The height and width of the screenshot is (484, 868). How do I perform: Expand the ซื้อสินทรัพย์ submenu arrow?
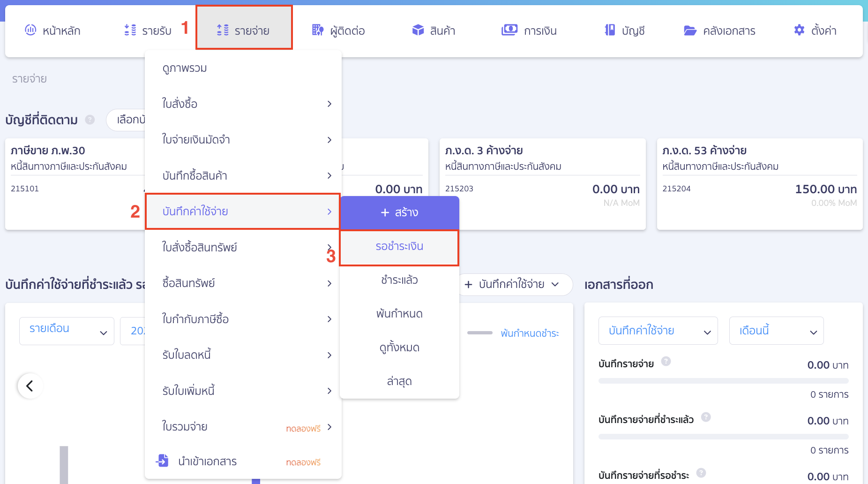click(329, 283)
